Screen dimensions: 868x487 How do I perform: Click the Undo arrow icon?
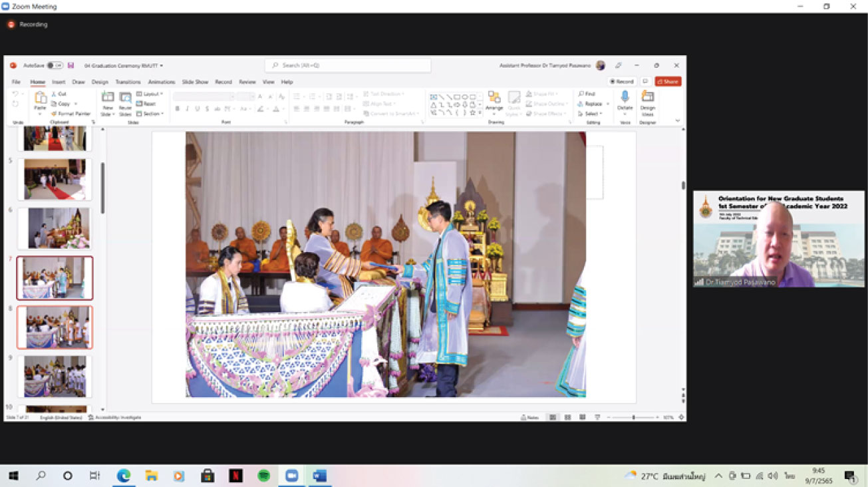click(x=15, y=94)
